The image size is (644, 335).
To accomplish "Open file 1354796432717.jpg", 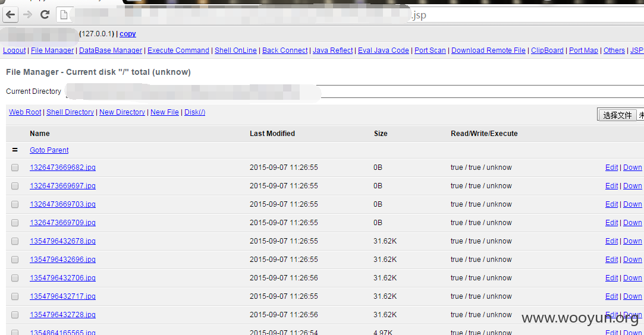I will click(62, 296).
